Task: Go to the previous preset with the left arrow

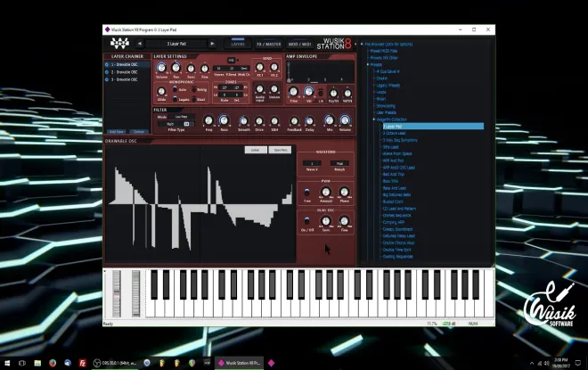Action: [140, 44]
